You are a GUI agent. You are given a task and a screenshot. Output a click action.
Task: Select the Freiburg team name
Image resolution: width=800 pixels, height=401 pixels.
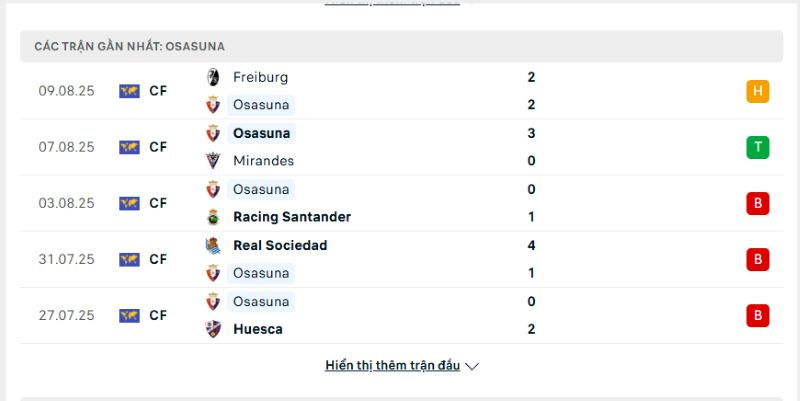pyautogui.click(x=261, y=78)
